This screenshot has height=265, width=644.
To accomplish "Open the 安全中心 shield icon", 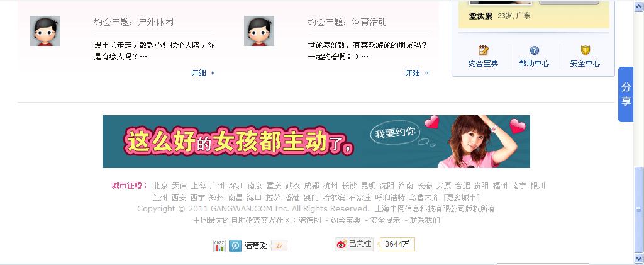I will click(586, 50).
